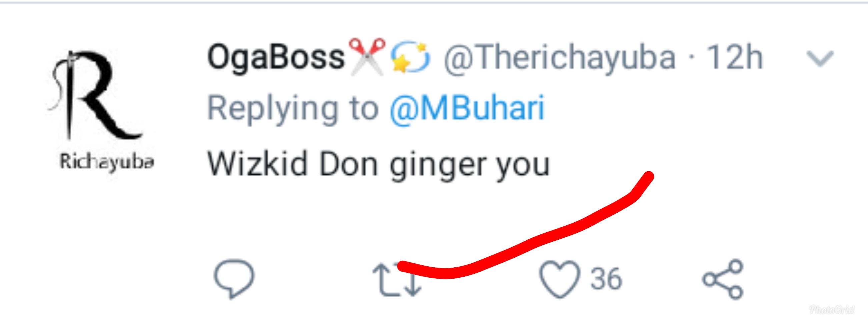Click the word "Wizkid" in the tweet
868x320 pixels.
coord(258,164)
